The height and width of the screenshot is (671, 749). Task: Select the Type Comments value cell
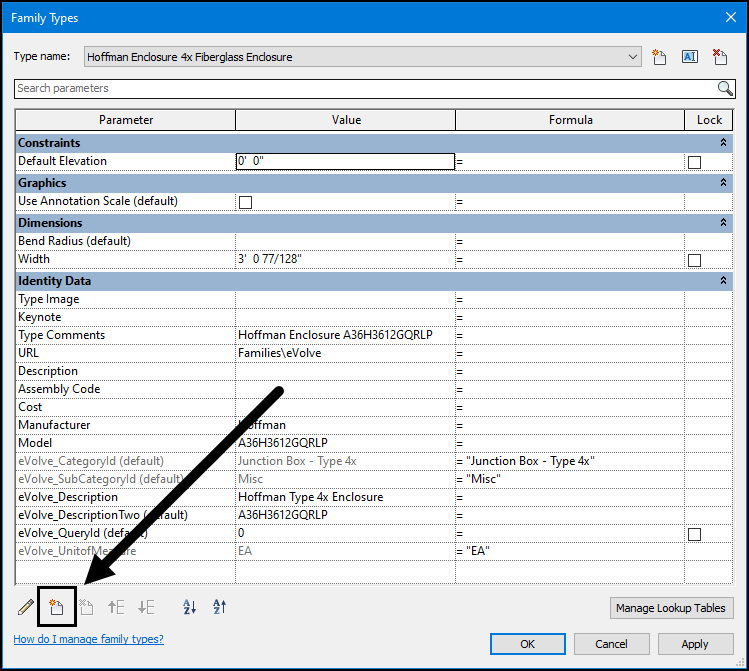point(345,335)
